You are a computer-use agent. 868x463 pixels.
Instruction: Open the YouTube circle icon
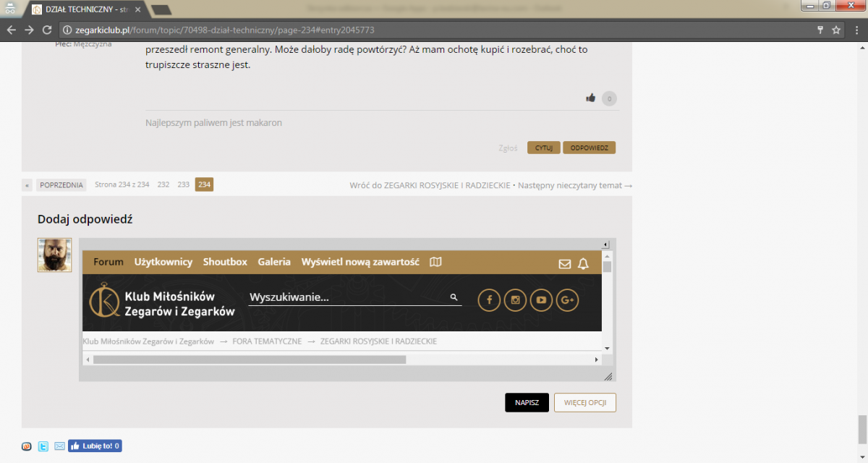541,300
